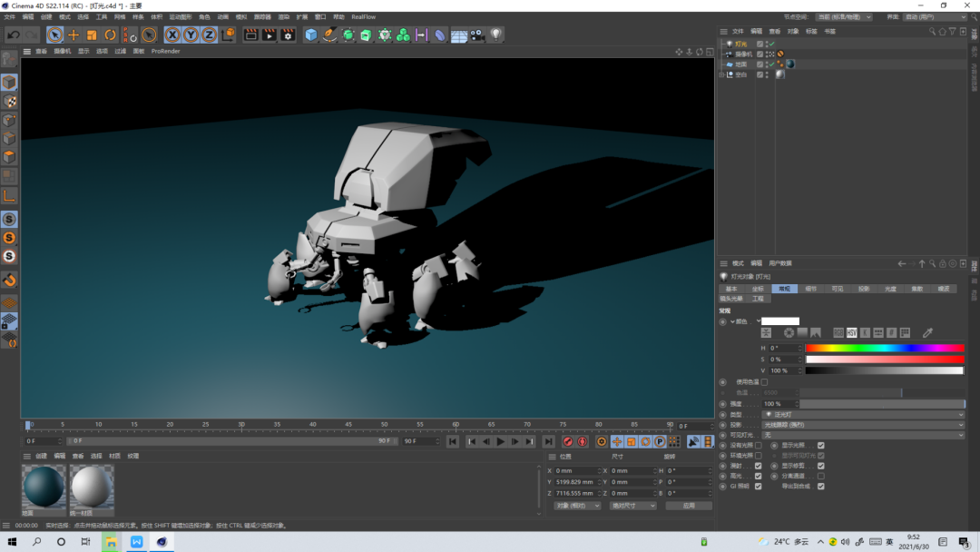980x552 pixels.
Task: Toggle the 分离通道 checkbox
Action: (x=820, y=477)
